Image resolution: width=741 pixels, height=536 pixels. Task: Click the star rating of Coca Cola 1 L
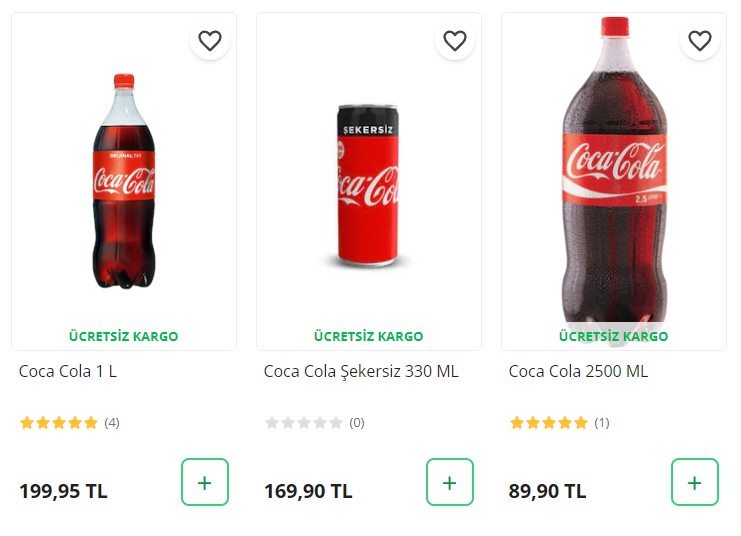59,423
